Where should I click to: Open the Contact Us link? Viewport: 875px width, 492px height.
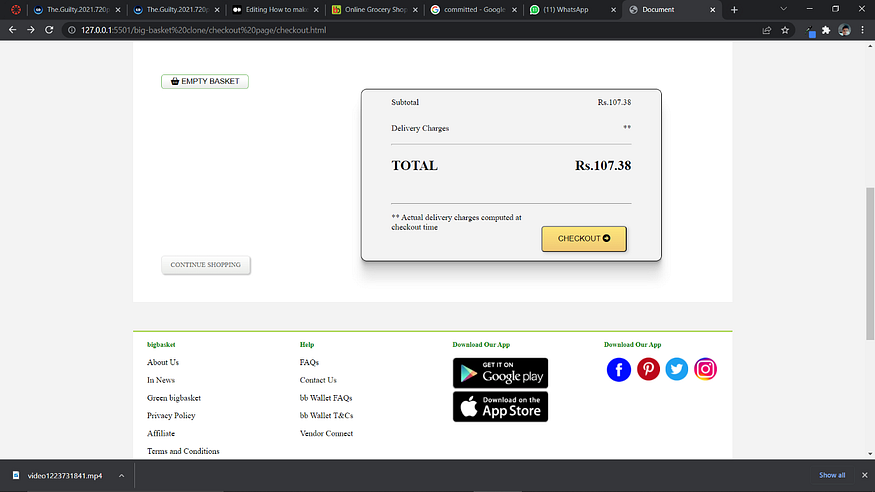(318, 380)
